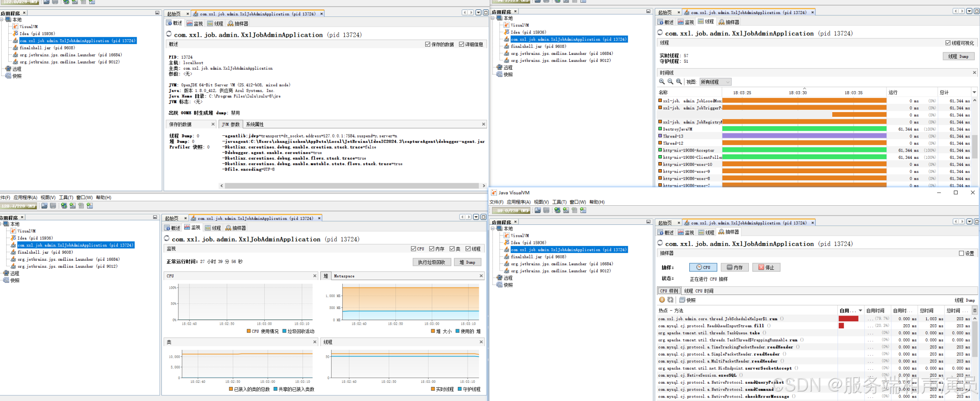Open the 抽样器 tab in Overview window

point(238,24)
